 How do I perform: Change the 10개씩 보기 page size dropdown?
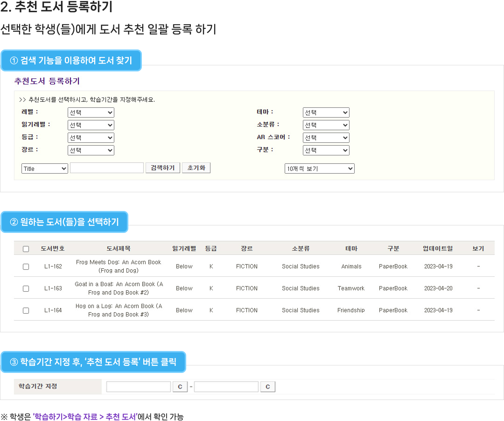(319, 168)
